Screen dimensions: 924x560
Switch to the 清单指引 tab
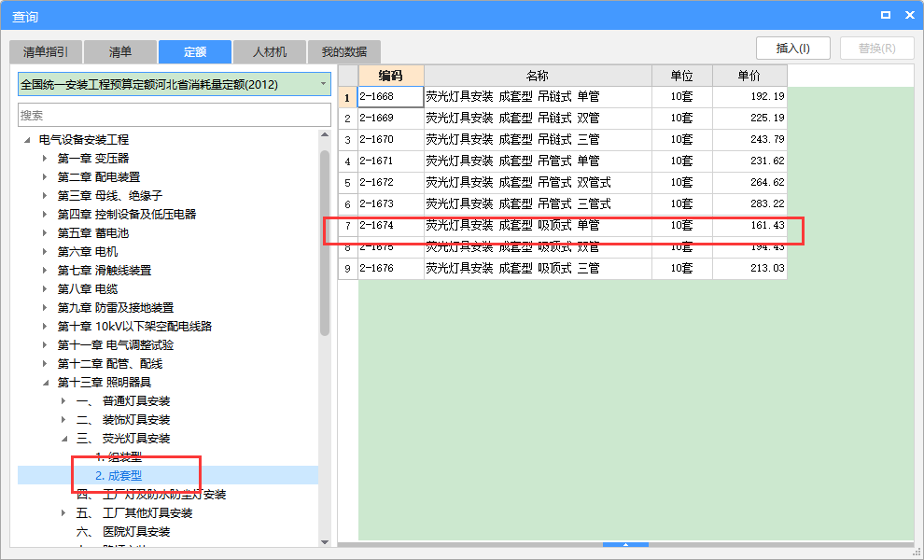pos(46,52)
